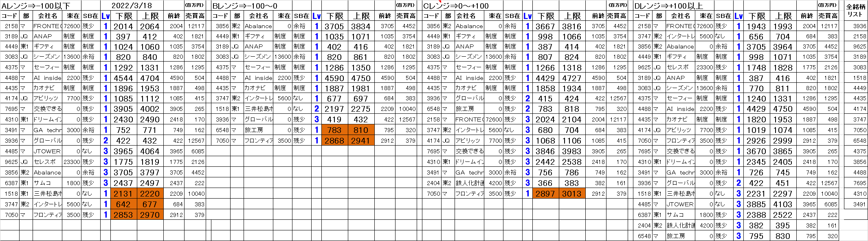Select the lower limit cell 419
The image size is (868, 241).
pos(334,119)
